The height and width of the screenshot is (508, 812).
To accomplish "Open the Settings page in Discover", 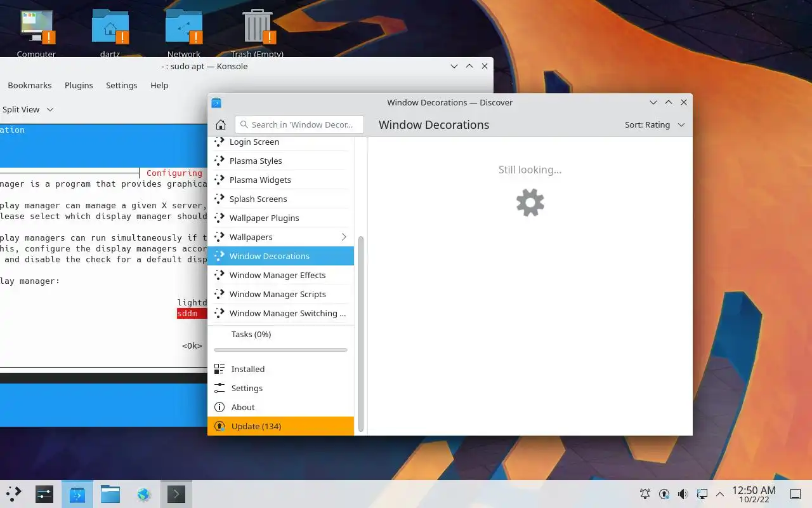I will coord(280,388).
